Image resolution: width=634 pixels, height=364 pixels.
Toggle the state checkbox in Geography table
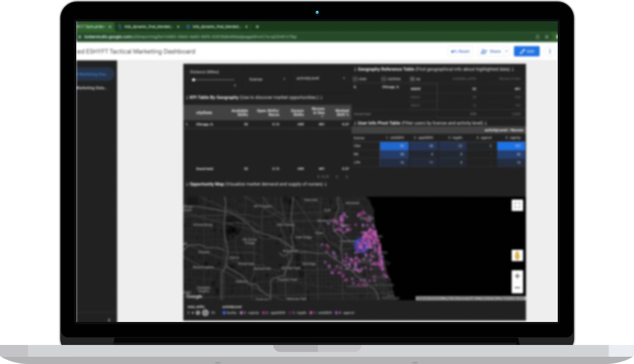click(355, 79)
